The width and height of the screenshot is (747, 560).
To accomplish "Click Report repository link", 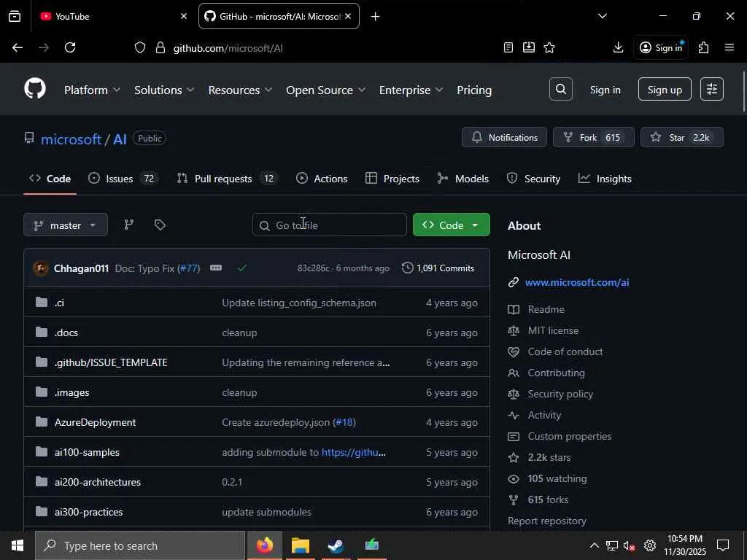I will [547, 521].
